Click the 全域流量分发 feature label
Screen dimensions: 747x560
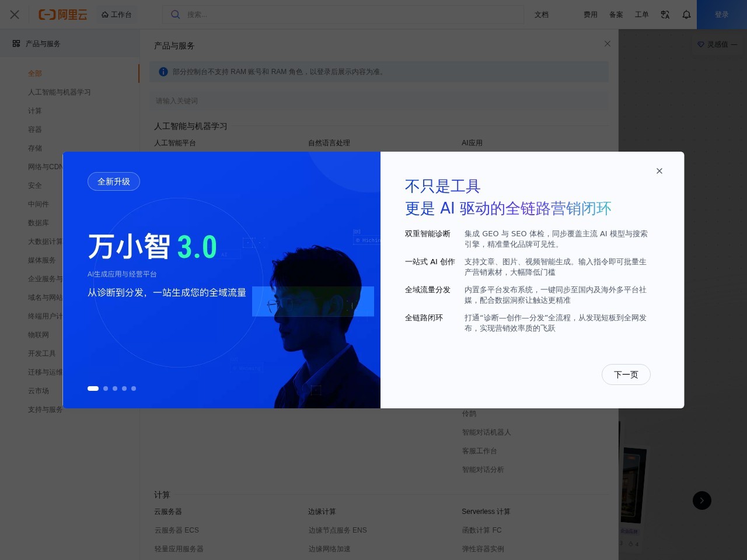click(x=428, y=290)
